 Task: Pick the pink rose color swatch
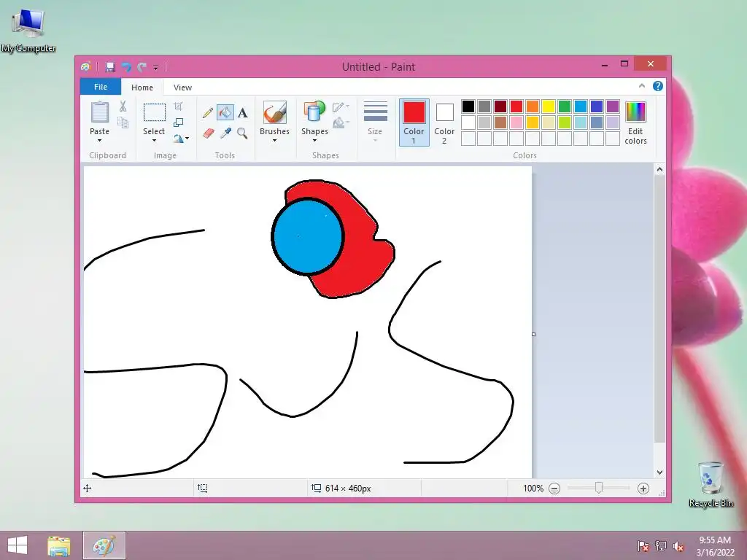tap(516, 122)
